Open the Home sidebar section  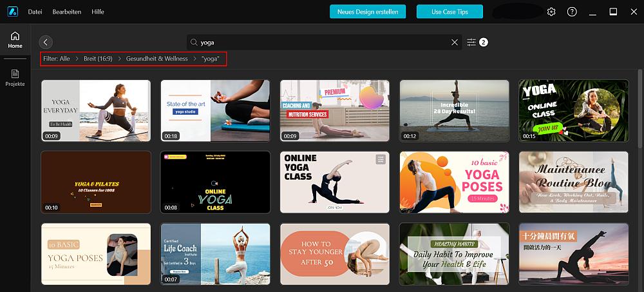15,40
